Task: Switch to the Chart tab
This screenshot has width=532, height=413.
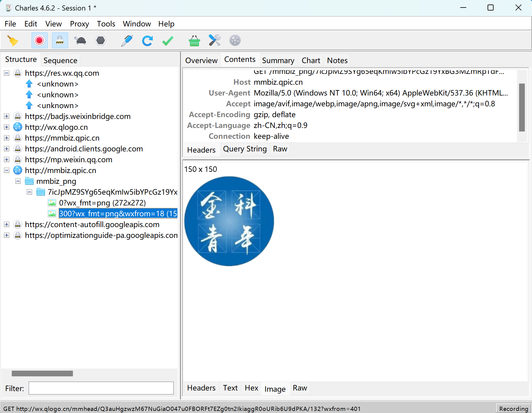Action: [311, 60]
